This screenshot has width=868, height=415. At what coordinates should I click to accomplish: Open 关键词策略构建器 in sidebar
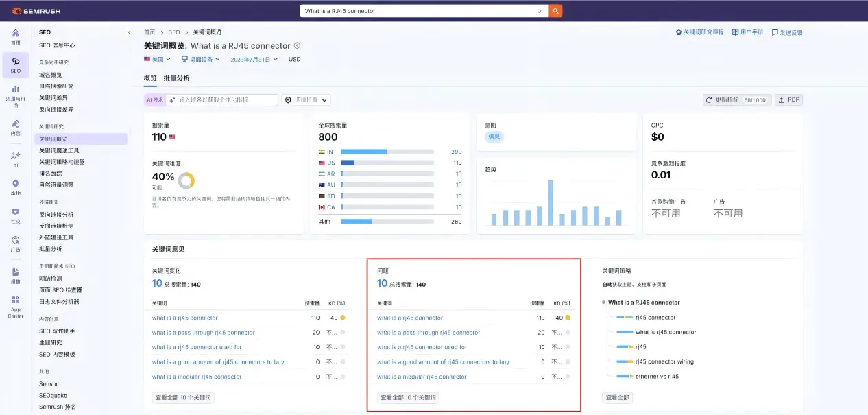62,162
